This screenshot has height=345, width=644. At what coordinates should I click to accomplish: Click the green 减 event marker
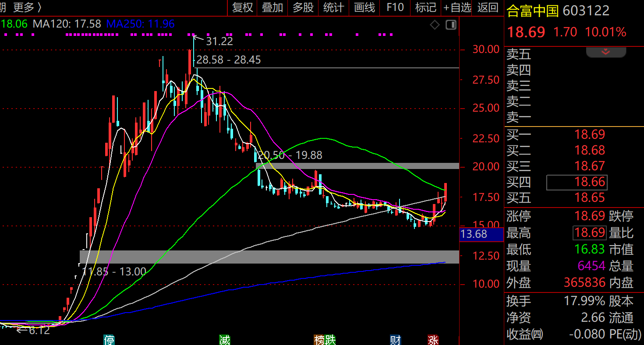[x=225, y=340]
